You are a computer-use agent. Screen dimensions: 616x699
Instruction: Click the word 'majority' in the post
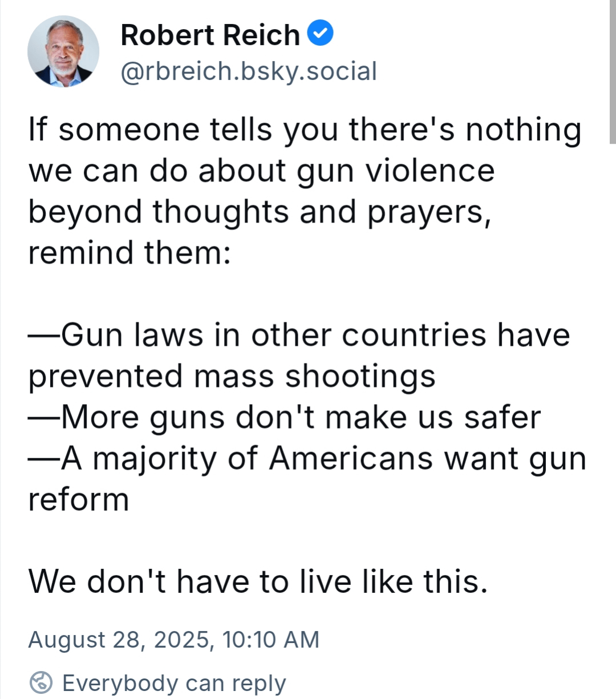click(155, 459)
